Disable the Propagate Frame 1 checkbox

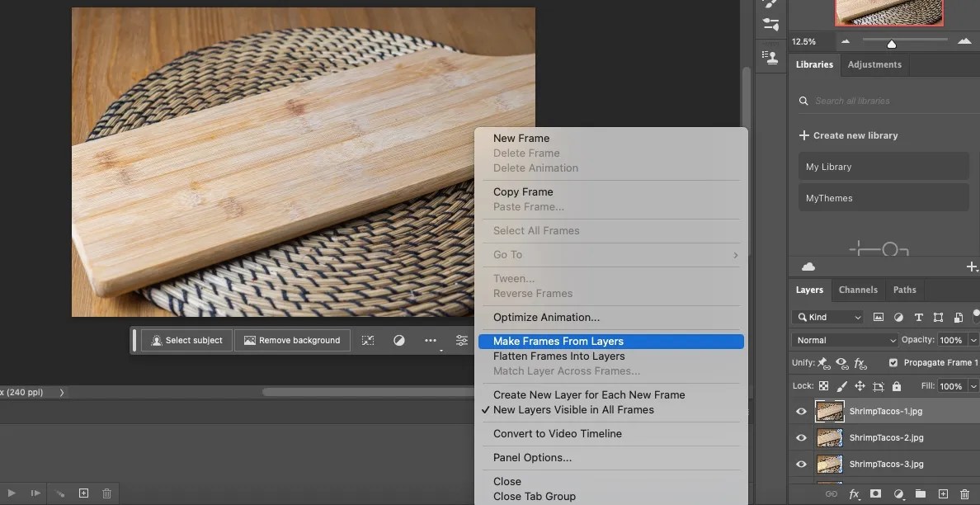893,363
